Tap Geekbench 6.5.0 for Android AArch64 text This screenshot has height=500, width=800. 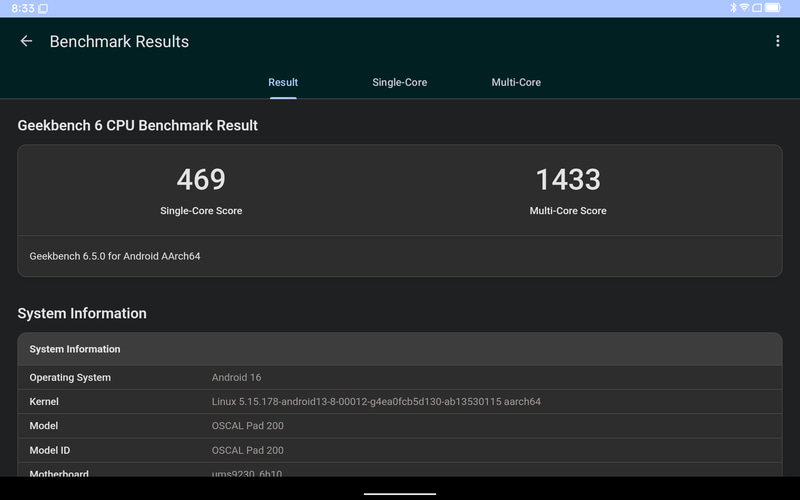point(115,256)
